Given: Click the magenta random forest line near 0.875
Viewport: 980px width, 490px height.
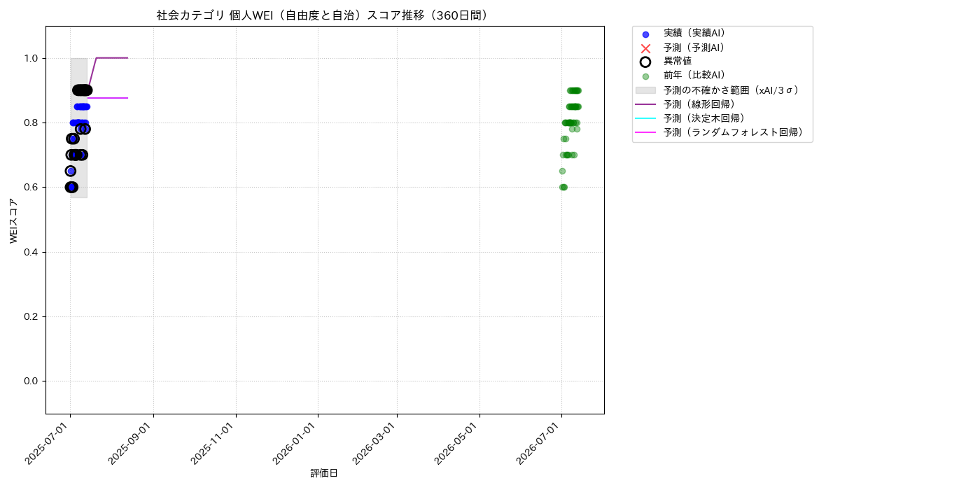Looking at the screenshot, I should tap(108, 98).
